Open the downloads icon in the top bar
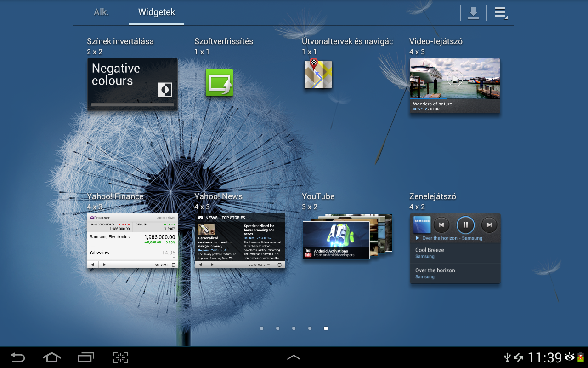This screenshot has width=588, height=368. (473, 13)
